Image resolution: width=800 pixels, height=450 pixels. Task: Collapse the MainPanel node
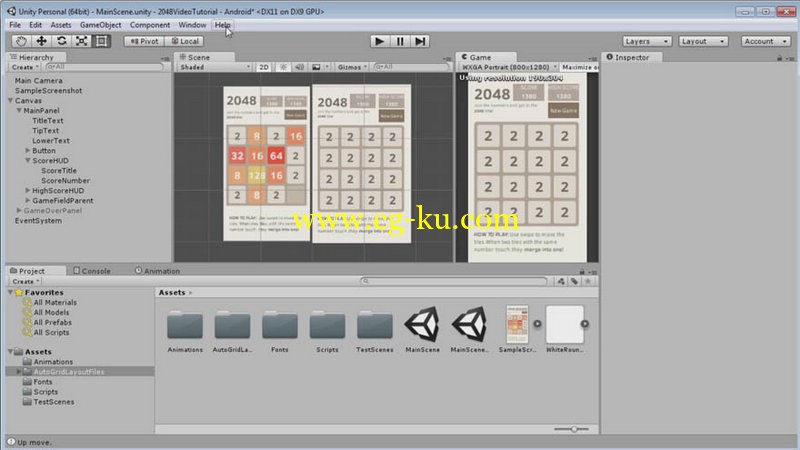coord(19,110)
